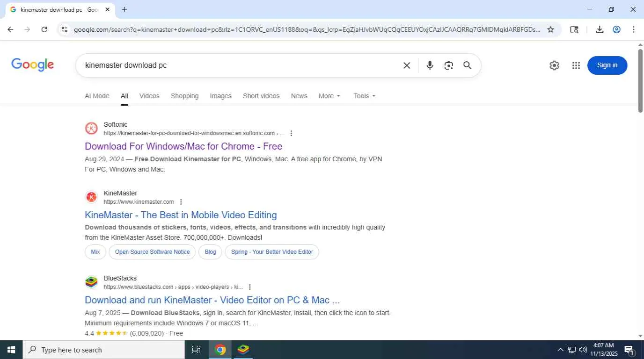Click the Softonic site favicon
644x359 pixels.
91,128
